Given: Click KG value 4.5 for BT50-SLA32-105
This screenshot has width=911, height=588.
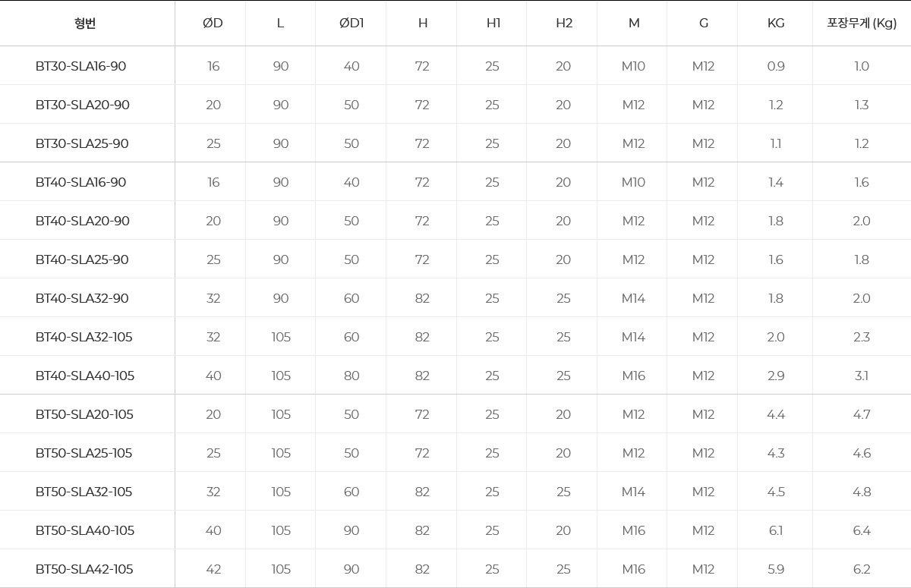Looking at the screenshot, I should (x=776, y=492).
